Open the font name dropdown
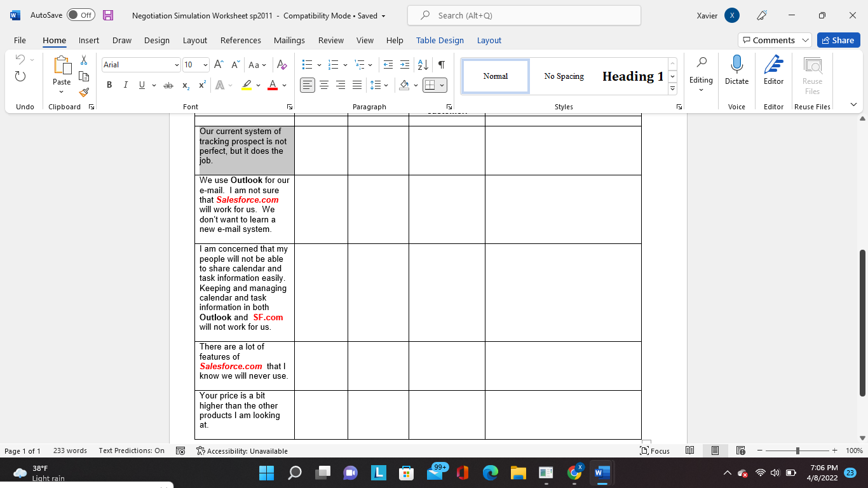Screen dimensions: 868x488 177,65
